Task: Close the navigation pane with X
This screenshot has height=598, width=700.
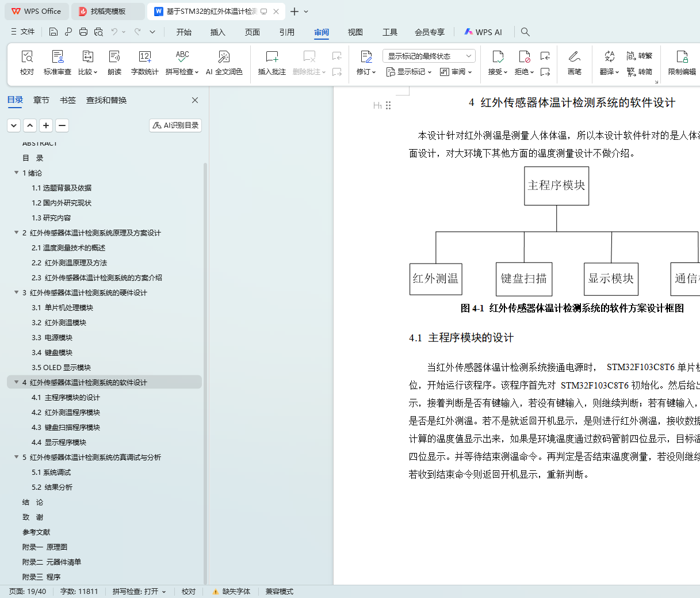Action: (195, 100)
